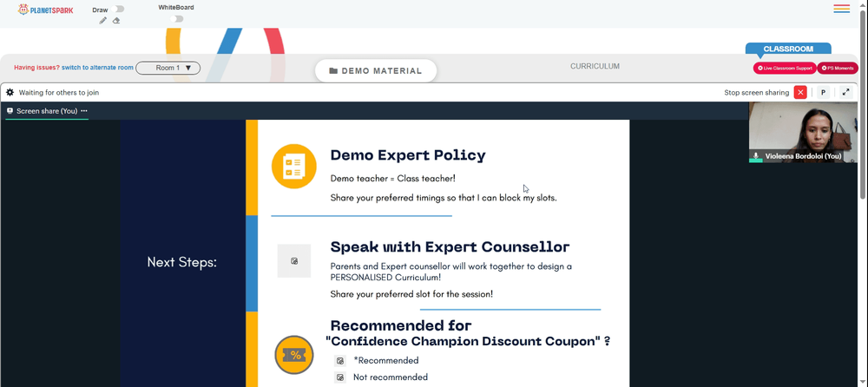The image size is (868, 387).
Task: Open the screen share three-dot options
Action: pos(84,111)
